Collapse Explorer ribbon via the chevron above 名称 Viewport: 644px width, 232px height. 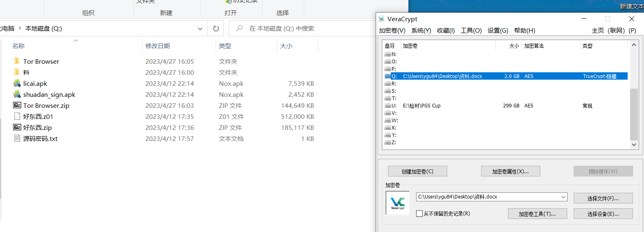pos(76,40)
